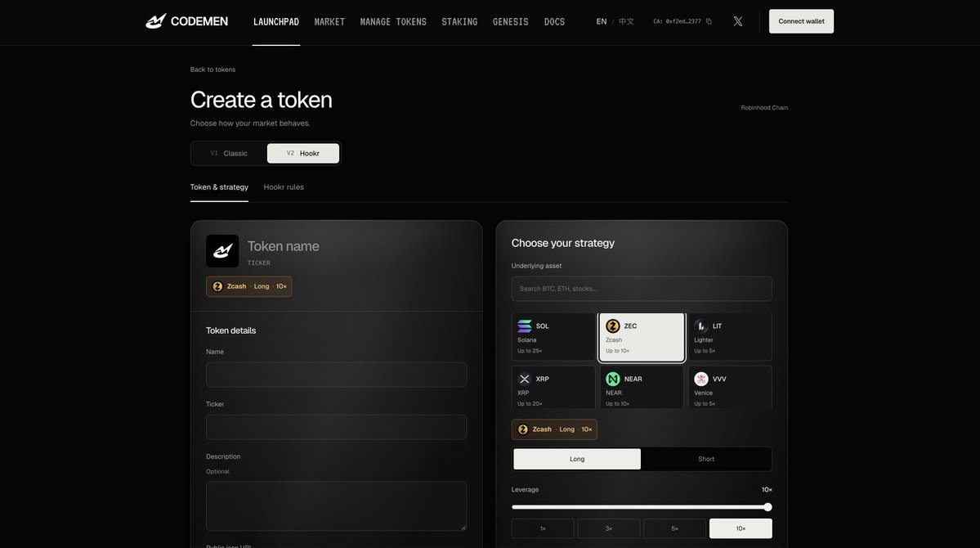Select the LIT Lighter asset card

pyautogui.click(x=730, y=336)
